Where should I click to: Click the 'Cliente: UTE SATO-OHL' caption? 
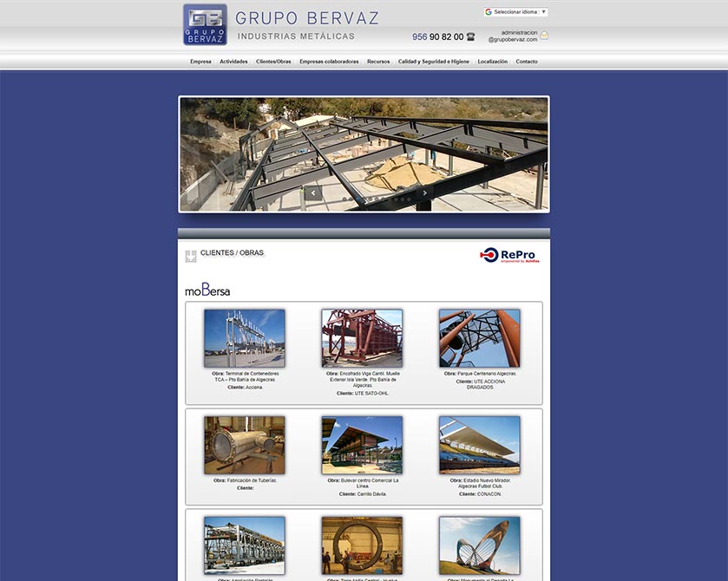point(363,393)
